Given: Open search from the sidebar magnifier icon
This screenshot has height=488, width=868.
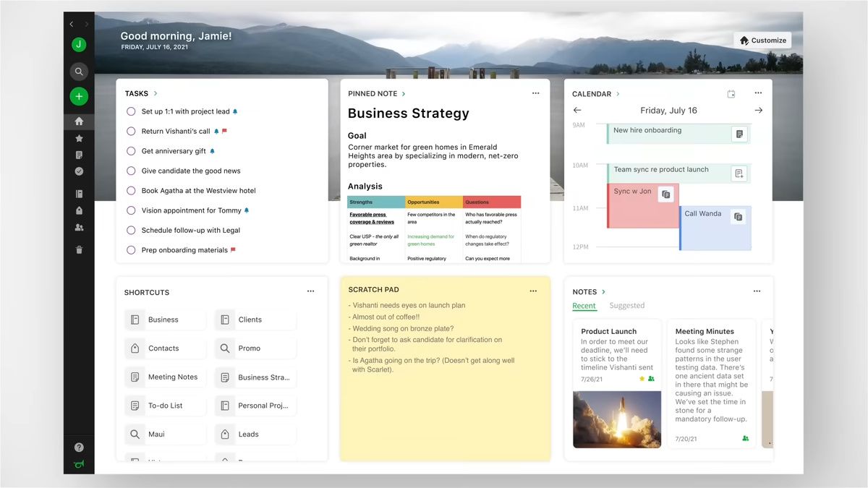Looking at the screenshot, I should tap(79, 72).
